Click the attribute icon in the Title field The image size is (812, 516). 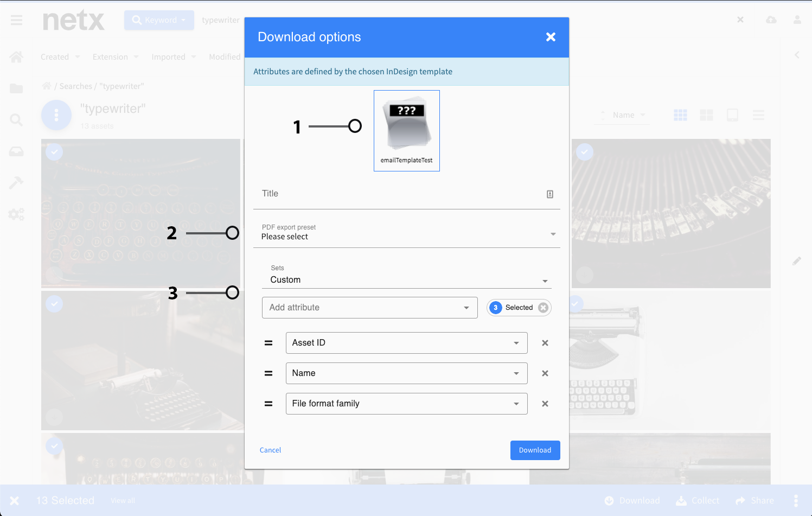click(550, 194)
